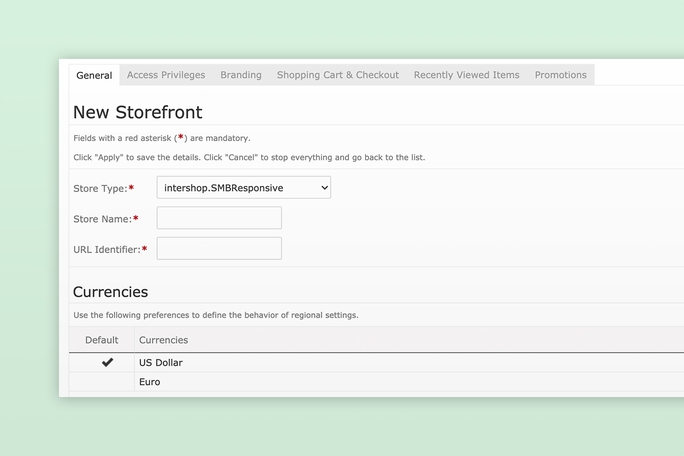The height and width of the screenshot is (456, 684).
Task: Click the Store Name input field
Action: pyautogui.click(x=219, y=218)
